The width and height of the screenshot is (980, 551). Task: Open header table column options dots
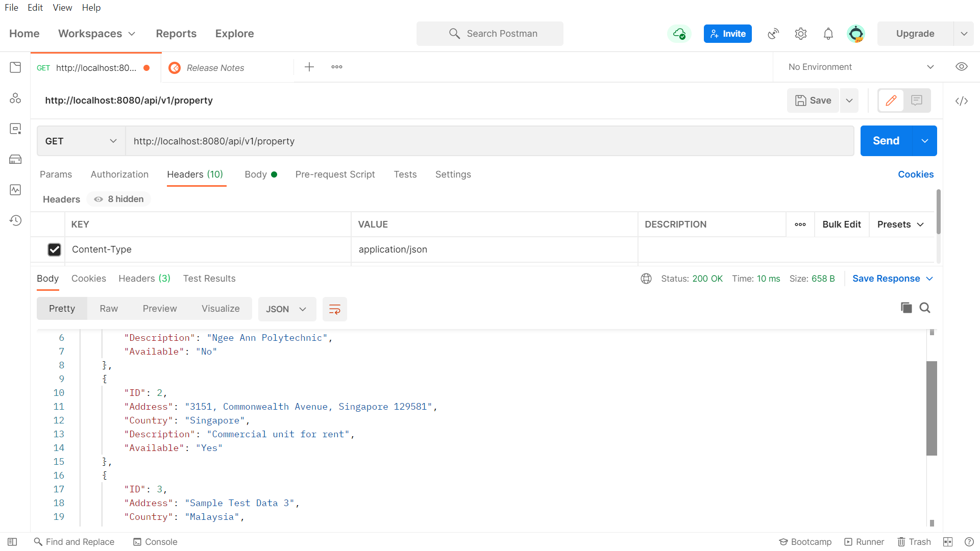tap(800, 224)
